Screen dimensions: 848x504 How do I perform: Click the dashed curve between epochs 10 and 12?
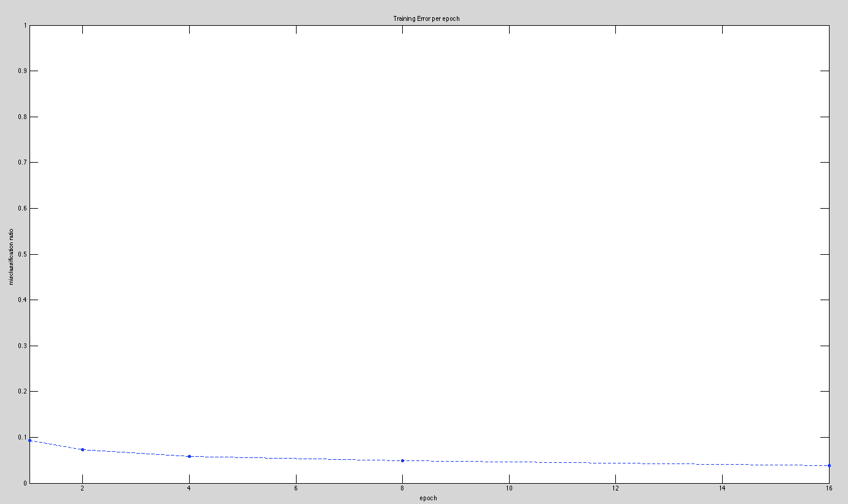point(562,462)
